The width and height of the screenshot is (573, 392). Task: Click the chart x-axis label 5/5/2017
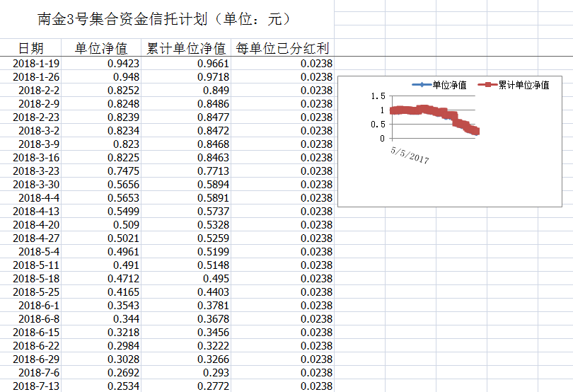(410, 154)
